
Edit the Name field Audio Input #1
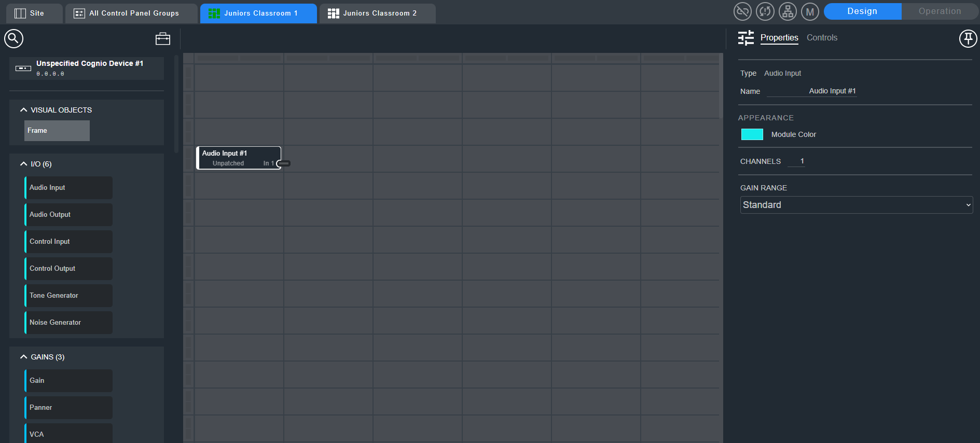[812, 91]
